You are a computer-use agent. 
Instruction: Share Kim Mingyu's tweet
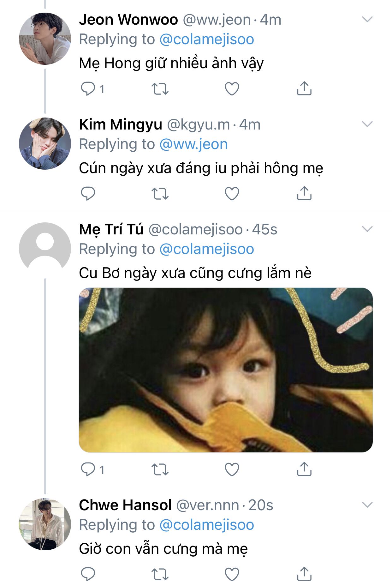pyautogui.click(x=304, y=193)
